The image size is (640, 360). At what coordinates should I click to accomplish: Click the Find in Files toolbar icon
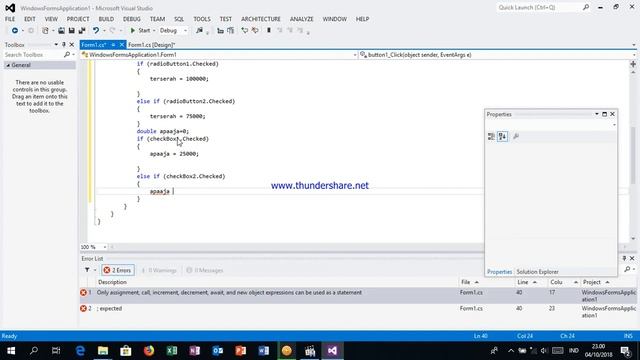[x=199, y=31]
